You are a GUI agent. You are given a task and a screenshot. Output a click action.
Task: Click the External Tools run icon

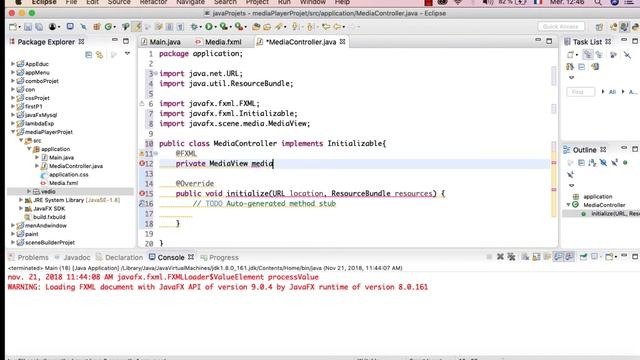(x=239, y=27)
